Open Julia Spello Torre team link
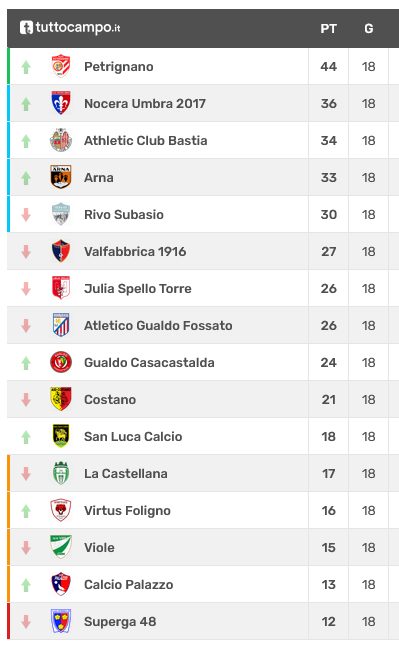Image resolution: width=399 pixels, height=653 pixels. tap(138, 288)
